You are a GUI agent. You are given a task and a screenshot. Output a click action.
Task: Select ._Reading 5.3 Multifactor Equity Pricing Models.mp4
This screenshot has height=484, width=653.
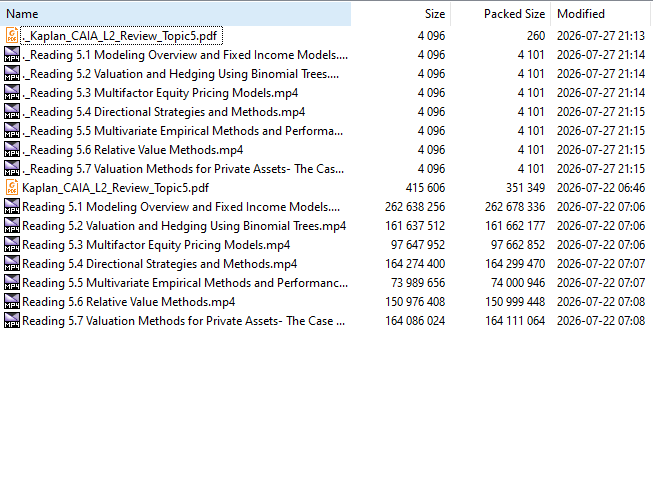click(x=160, y=93)
